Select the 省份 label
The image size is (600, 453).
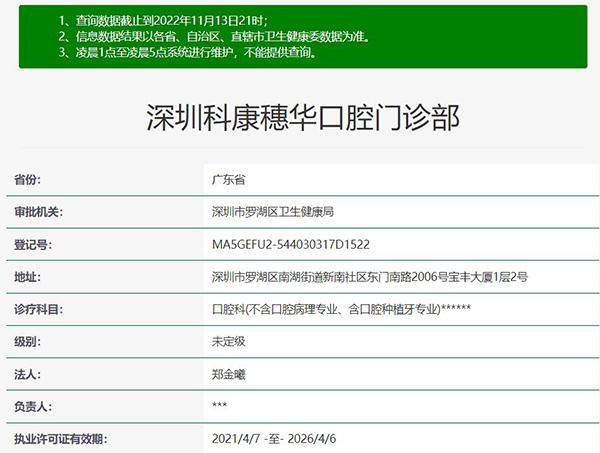27,179
